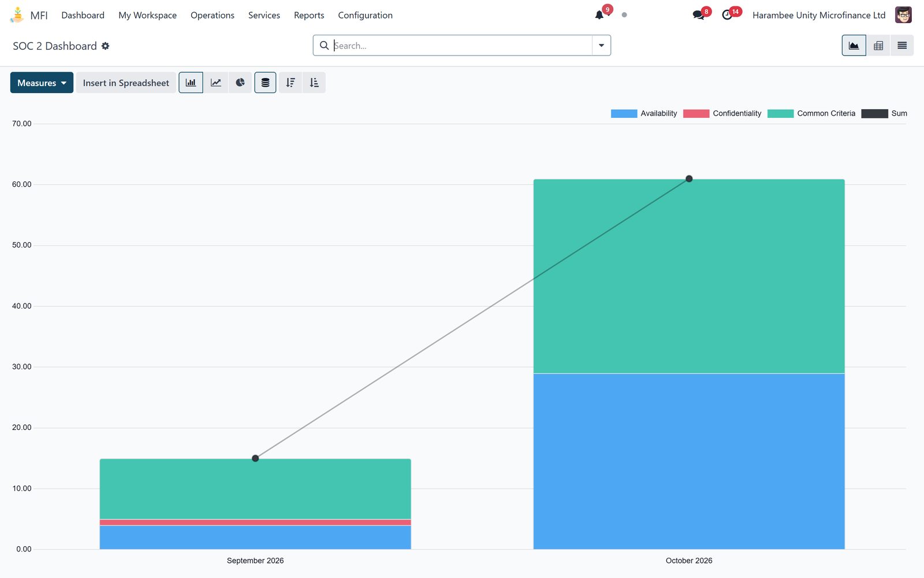Click the September 2026 Confidentiality bar segment

255,523
